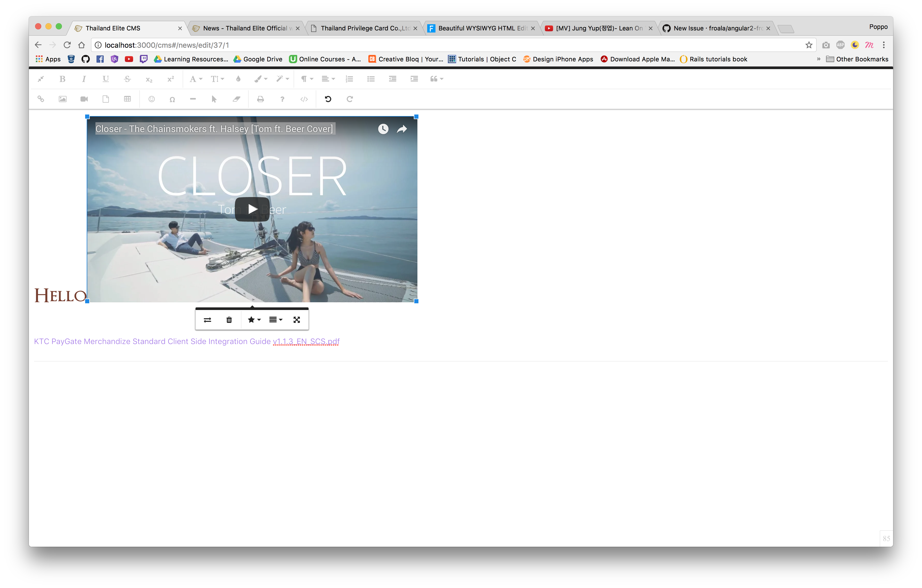
Task: Open the KTC PayGate Integration Guide link
Action: [187, 341]
